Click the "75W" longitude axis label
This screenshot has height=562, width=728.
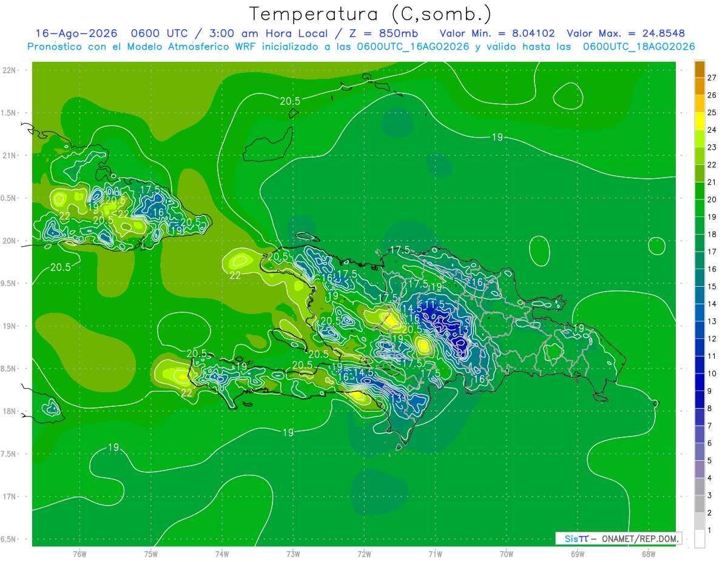tap(151, 554)
